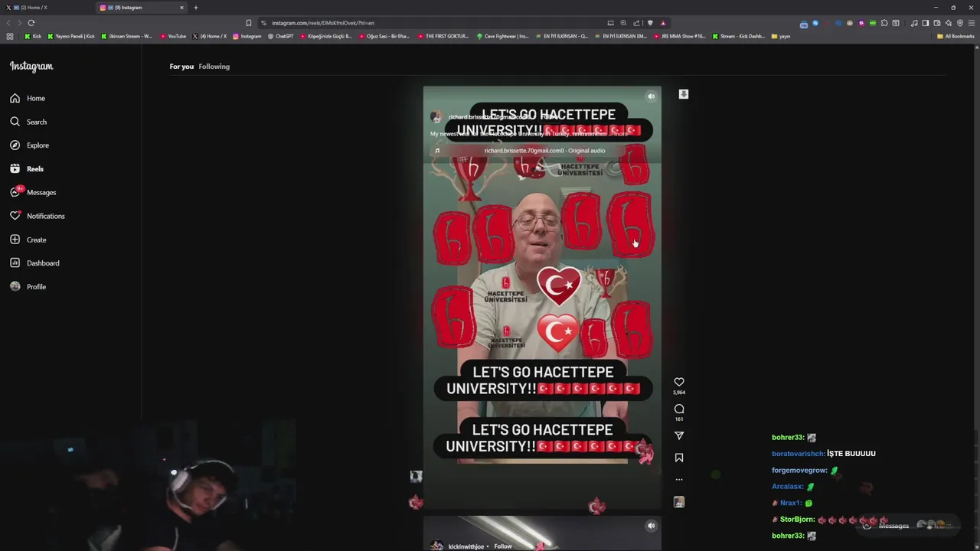Click the download arrow beside the reel

(684, 94)
